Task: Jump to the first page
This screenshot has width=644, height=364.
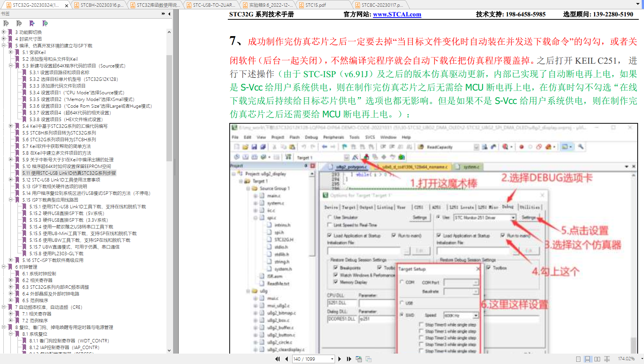Action: click(x=277, y=359)
